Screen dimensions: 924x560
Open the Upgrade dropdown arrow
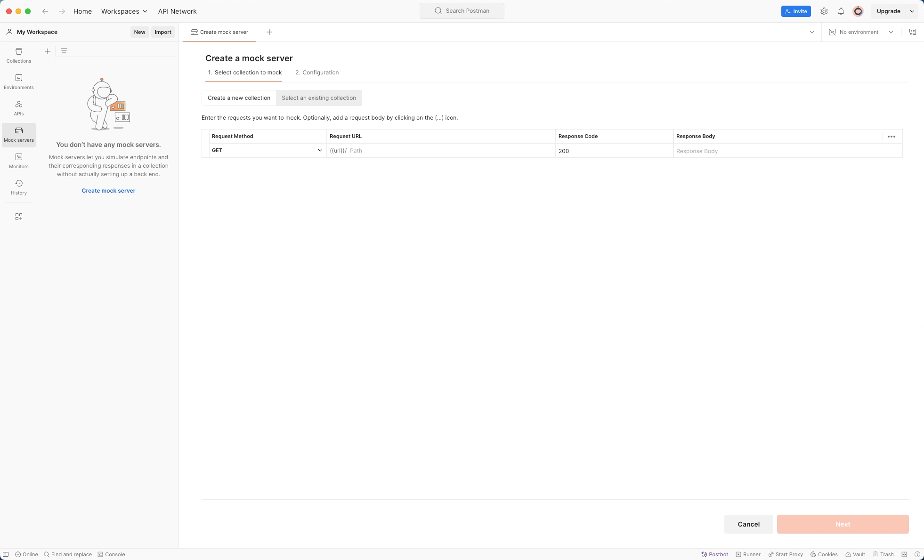click(x=912, y=11)
